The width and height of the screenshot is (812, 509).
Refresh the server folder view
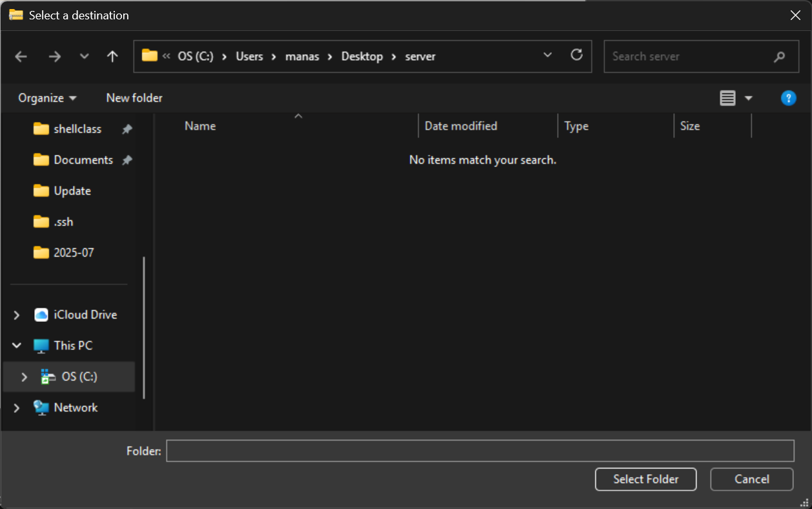(577, 55)
